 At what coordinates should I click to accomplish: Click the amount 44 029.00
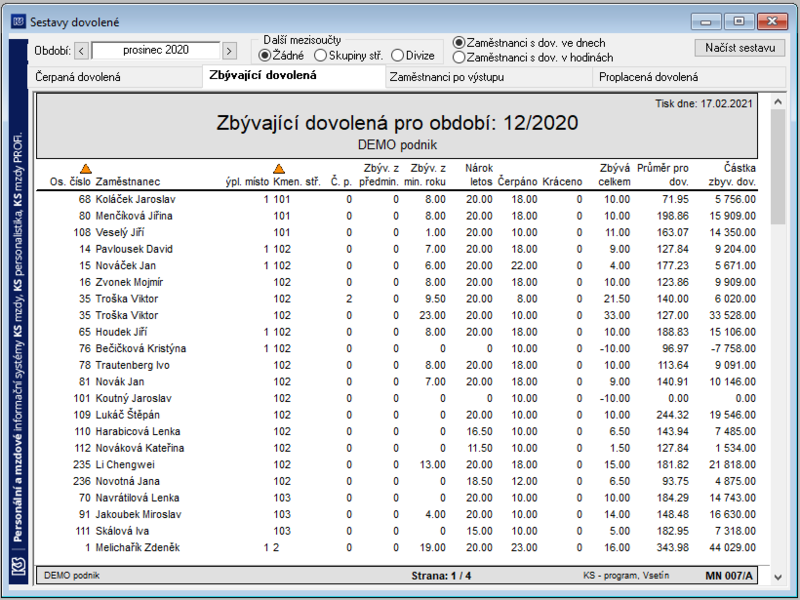tap(733, 547)
